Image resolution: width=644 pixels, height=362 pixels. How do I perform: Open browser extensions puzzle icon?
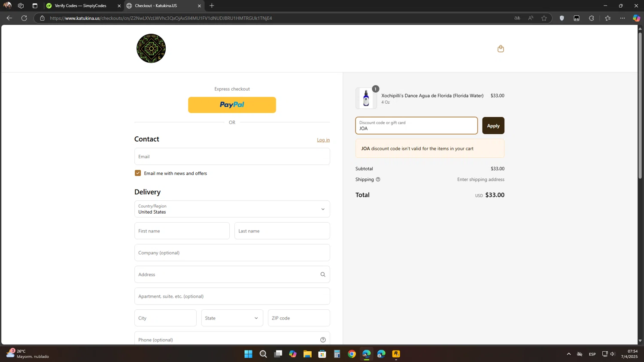592,18
